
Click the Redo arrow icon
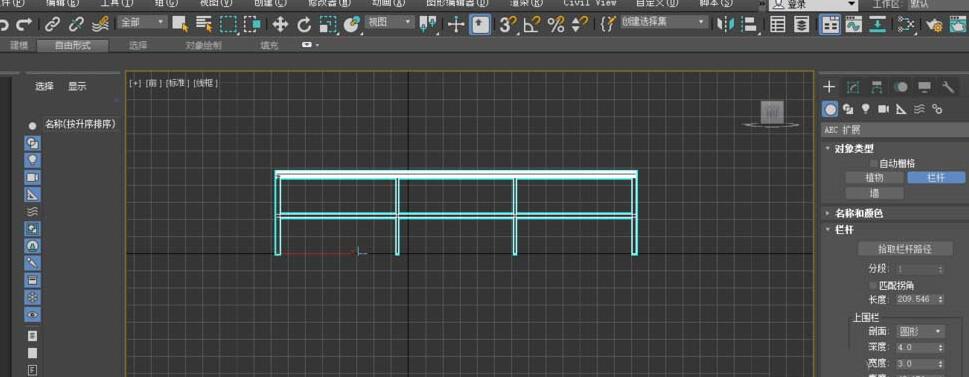point(23,25)
